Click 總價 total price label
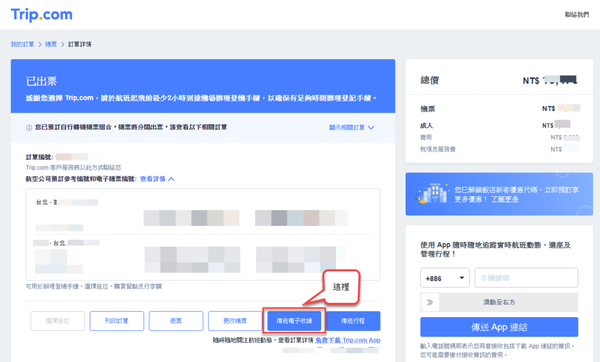This screenshot has width=600, height=362. click(x=430, y=80)
